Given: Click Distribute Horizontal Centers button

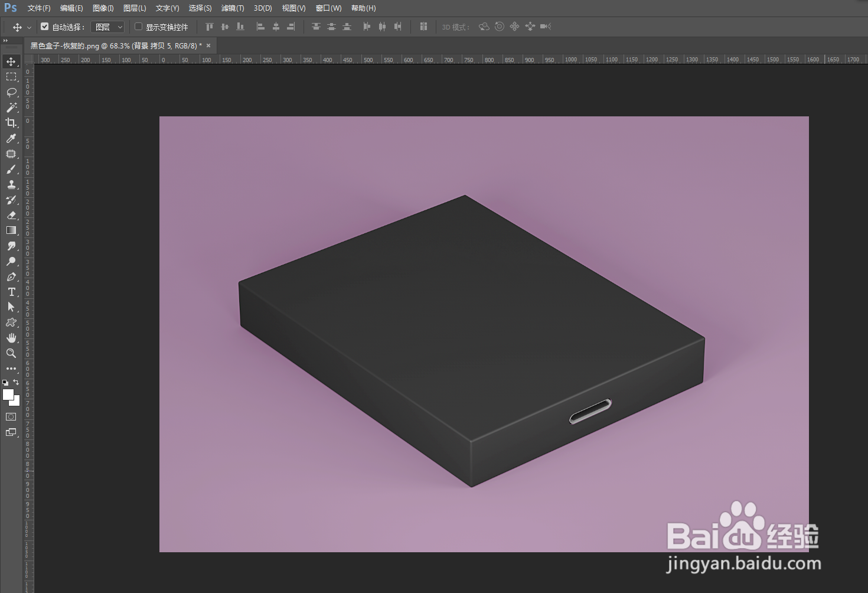Looking at the screenshot, I should pyautogui.click(x=382, y=27).
